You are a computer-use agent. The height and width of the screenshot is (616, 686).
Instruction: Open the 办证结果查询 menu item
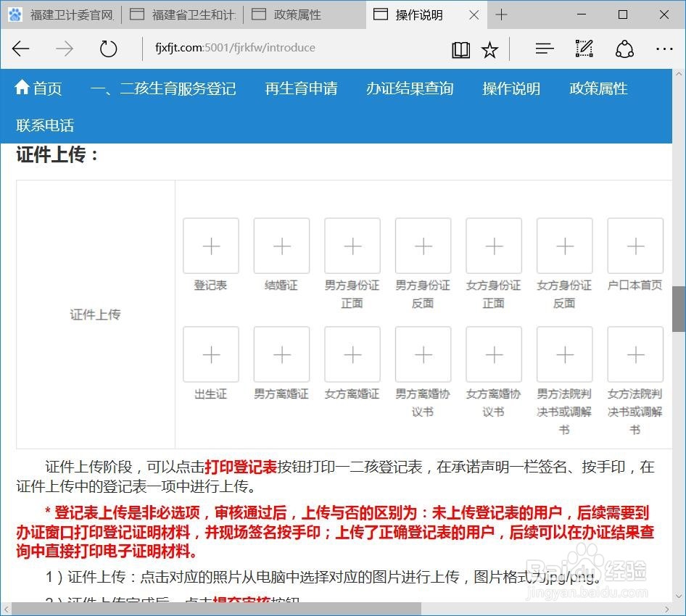click(410, 88)
